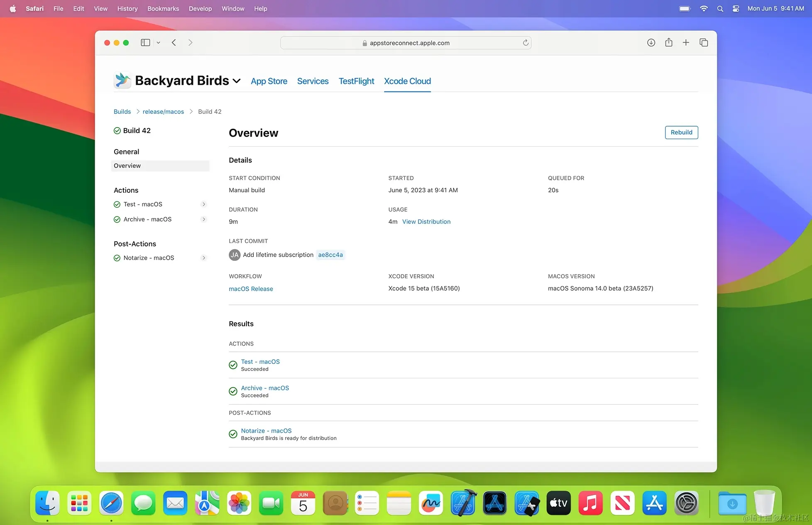Switch to the TestFlight tab
The width and height of the screenshot is (812, 525).
click(356, 81)
